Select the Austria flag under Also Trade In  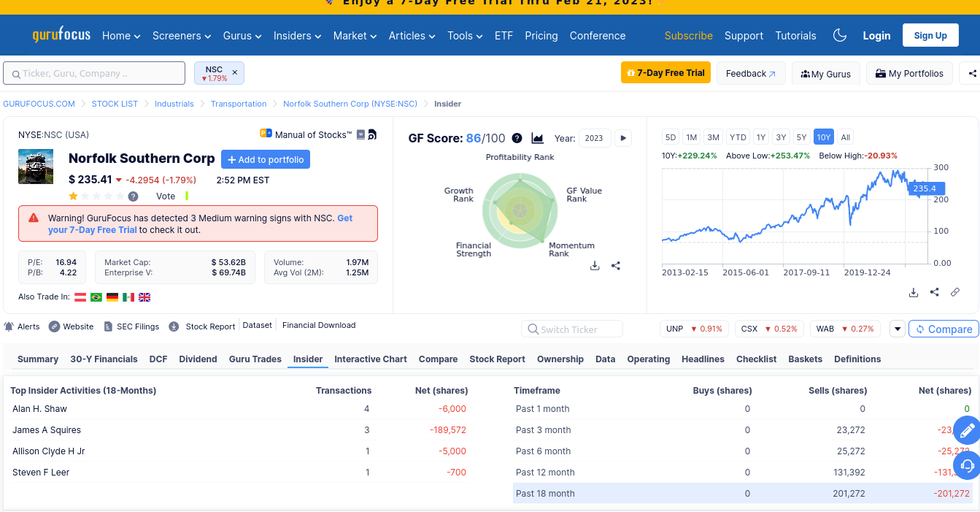80,297
